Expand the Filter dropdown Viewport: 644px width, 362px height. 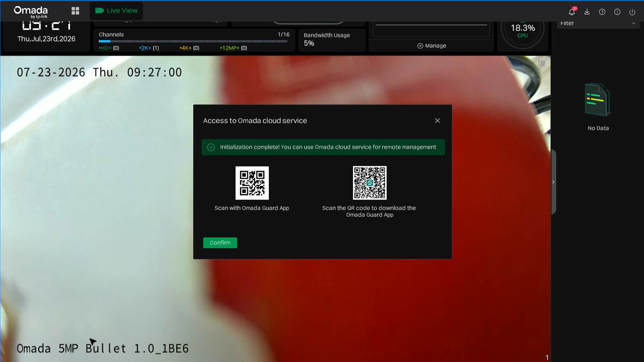click(x=598, y=23)
